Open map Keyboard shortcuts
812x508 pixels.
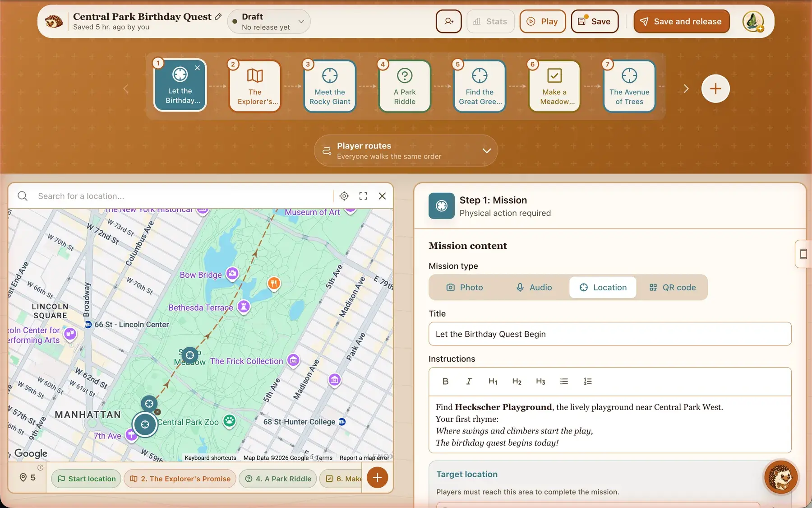pos(210,458)
